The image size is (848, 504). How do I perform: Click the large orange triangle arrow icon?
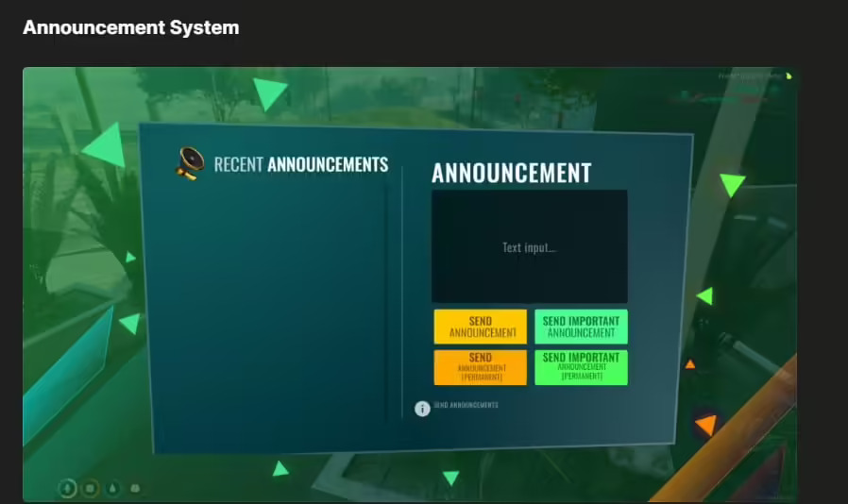(705, 425)
